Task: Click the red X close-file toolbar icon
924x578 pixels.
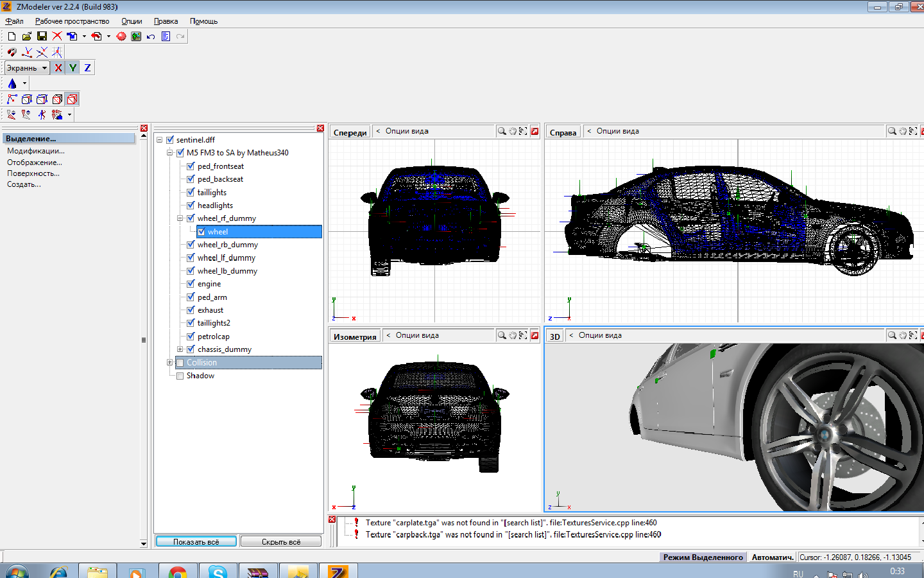Action: (57, 37)
